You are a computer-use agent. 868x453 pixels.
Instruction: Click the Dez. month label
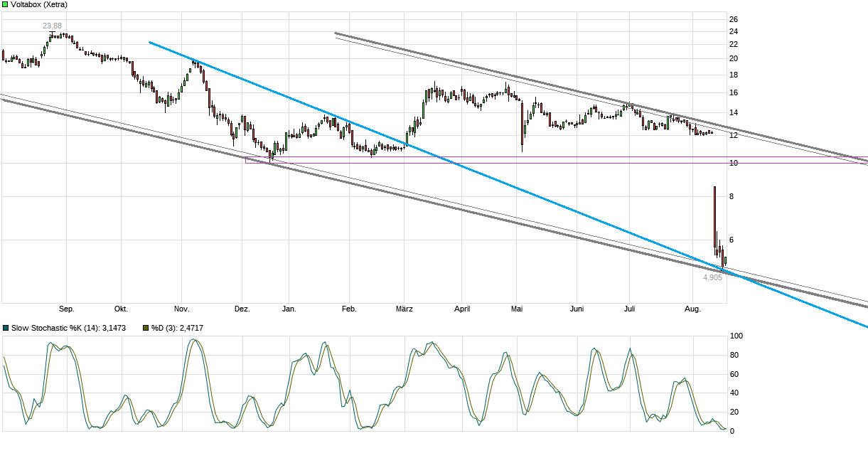point(242,309)
